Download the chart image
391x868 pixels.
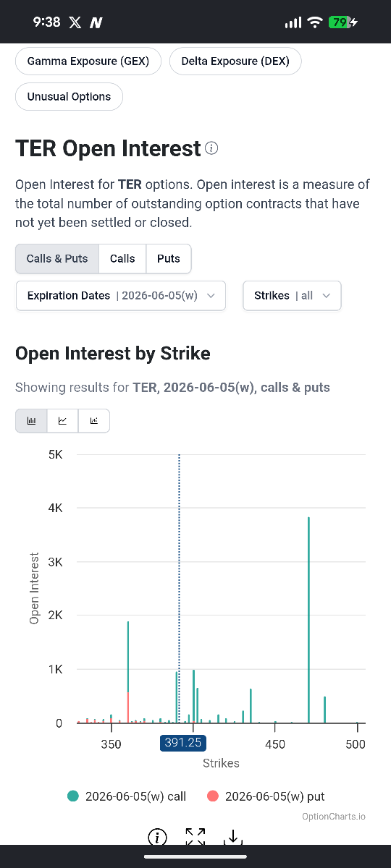(x=232, y=837)
